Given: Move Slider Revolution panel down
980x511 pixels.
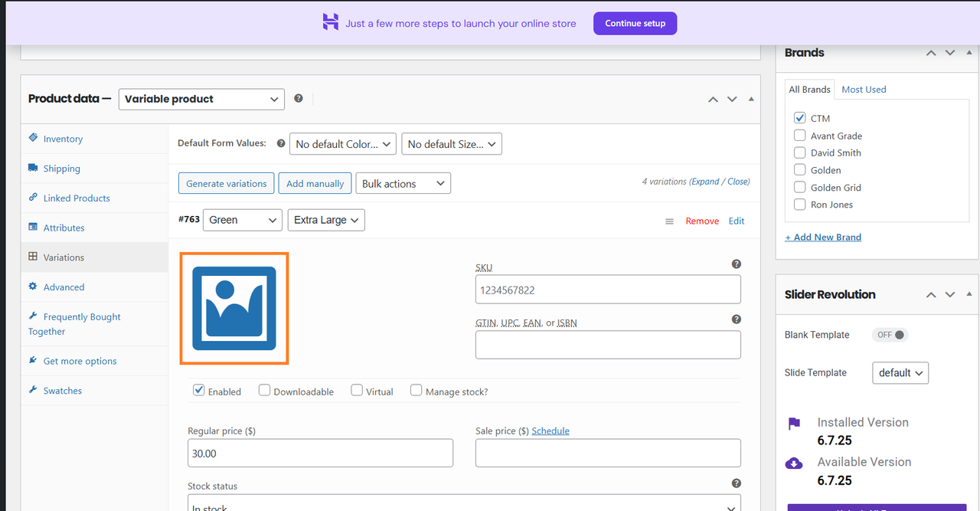Looking at the screenshot, I should [x=950, y=295].
